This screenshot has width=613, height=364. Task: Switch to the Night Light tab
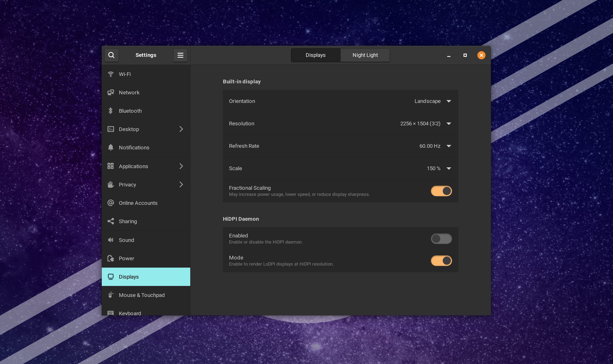(x=365, y=55)
